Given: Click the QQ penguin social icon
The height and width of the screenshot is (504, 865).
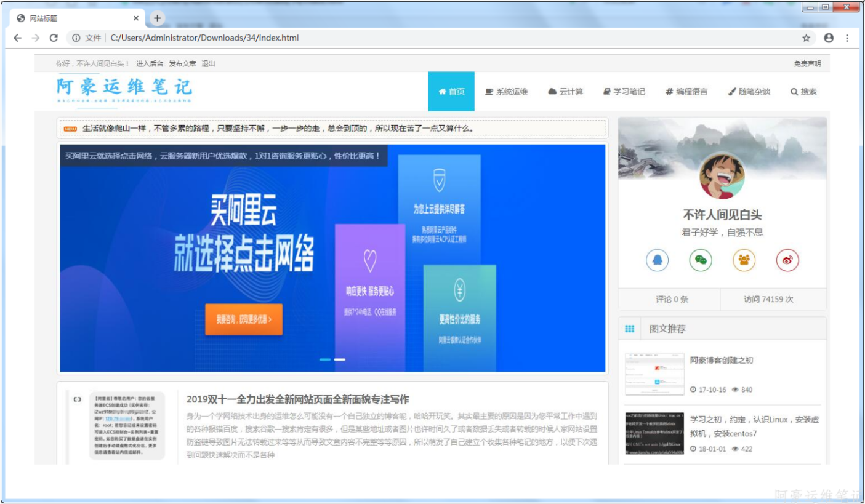Looking at the screenshot, I should (658, 260).
